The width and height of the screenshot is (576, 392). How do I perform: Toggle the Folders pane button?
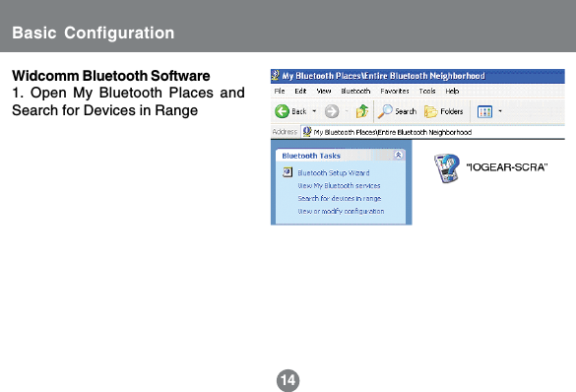tap(443, 111)
